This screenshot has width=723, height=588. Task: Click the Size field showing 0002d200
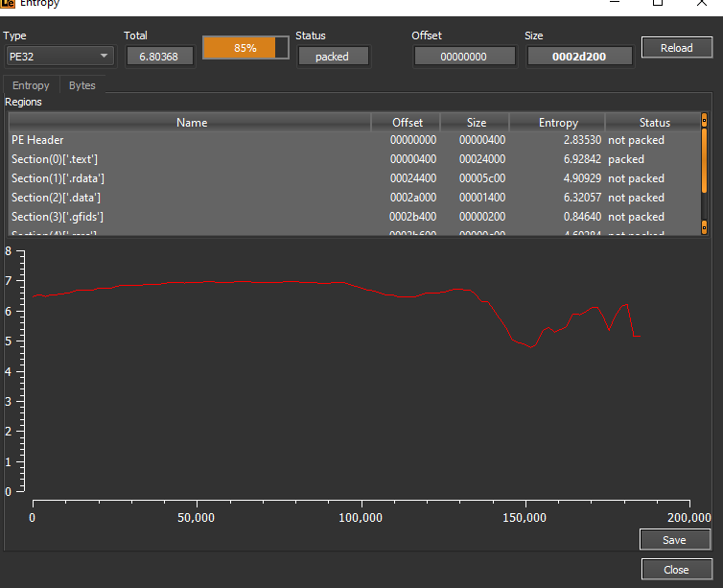point(579,57)
